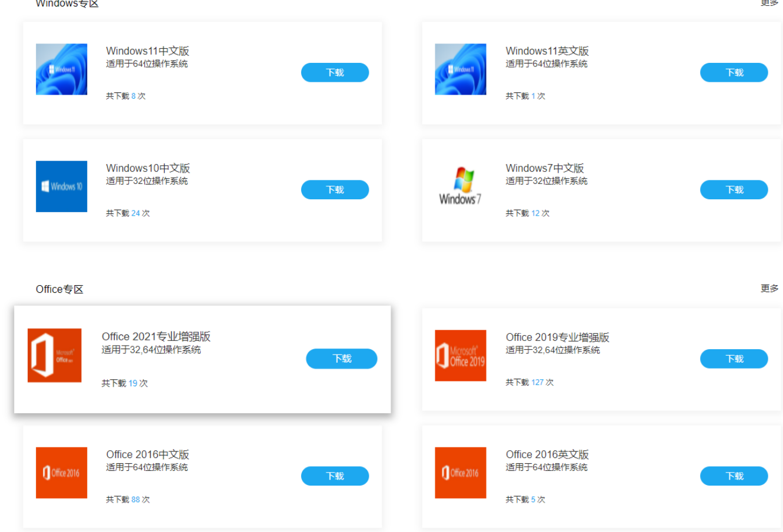Hit 下载 on the Office 2016中文版 card
This screenshot has width=783, height=532.
(x=335, y=476)
